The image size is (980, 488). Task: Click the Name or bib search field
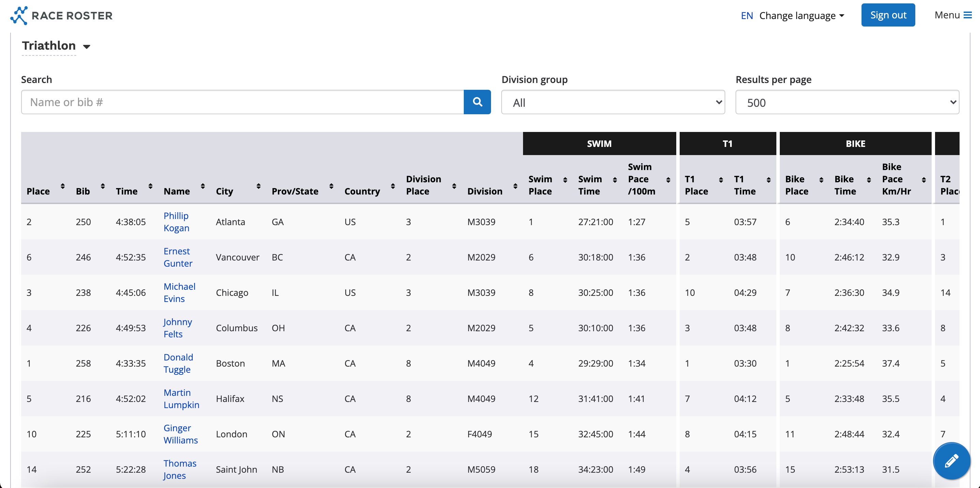(242, 102)
